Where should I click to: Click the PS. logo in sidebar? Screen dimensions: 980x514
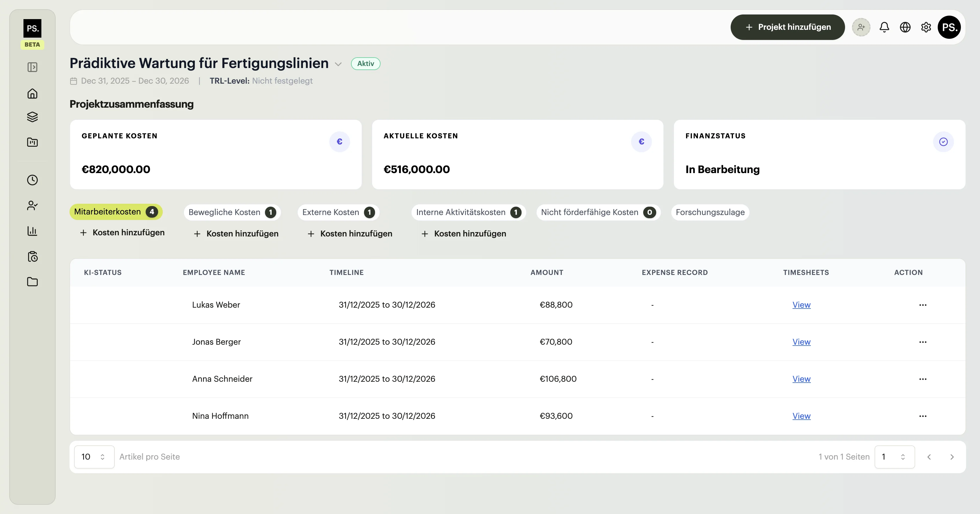click(x=32, y=28)
